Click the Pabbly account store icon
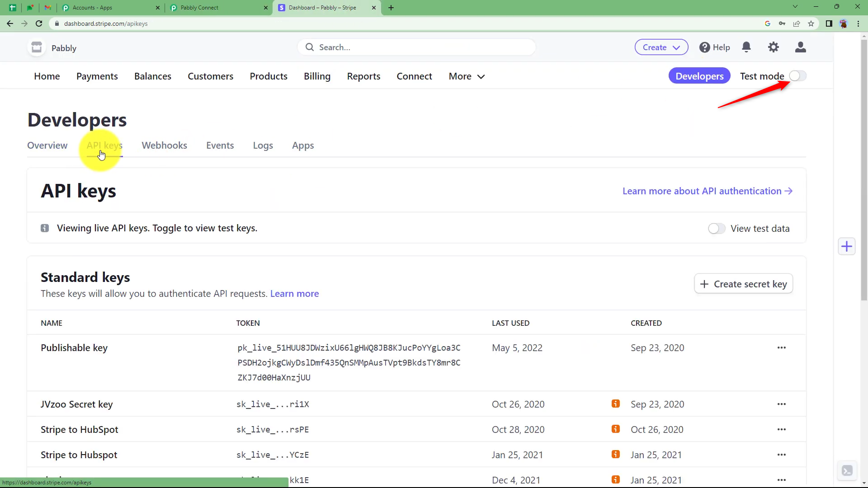Viewport: 868px width, 488px height. point(37,47)
